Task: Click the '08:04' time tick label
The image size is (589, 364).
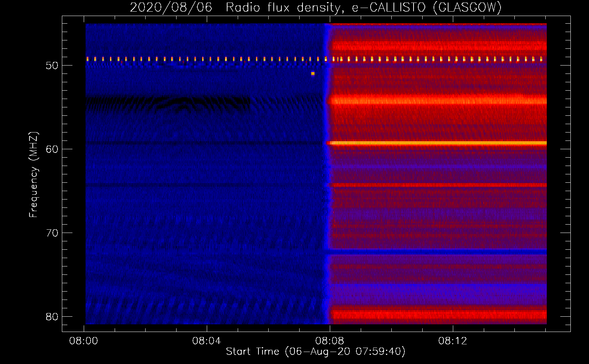Action: pos(207,341)
